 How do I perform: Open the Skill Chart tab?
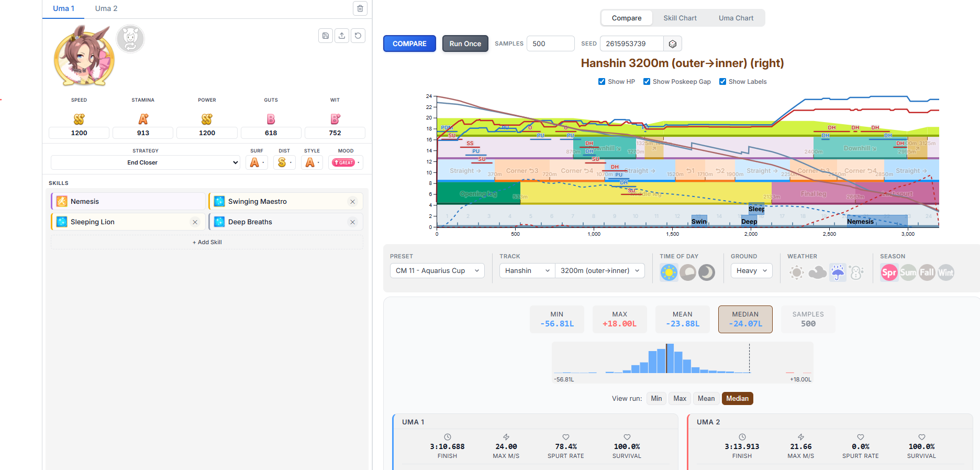pos(680,18)
